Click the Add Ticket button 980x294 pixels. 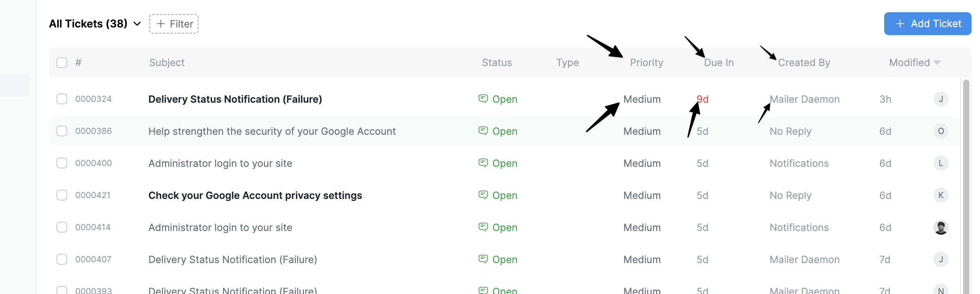coord(928,23)
